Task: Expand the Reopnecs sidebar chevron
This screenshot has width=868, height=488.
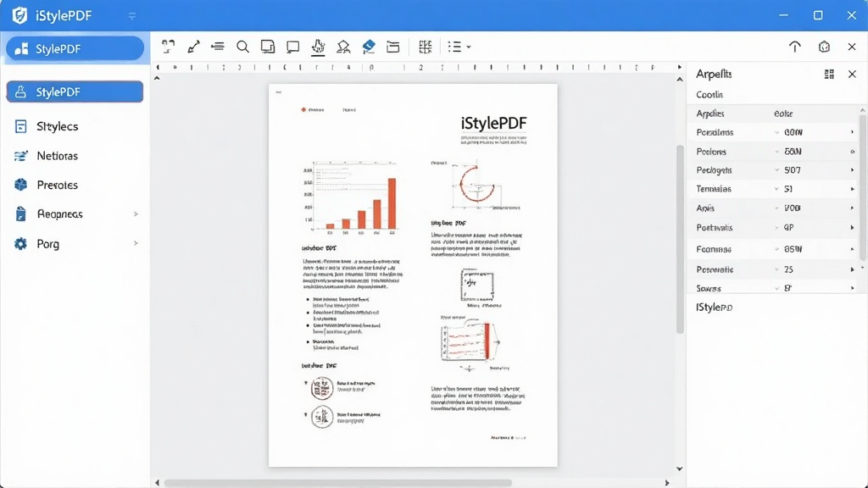Action: pyautogui.click(x=136, y=214)
